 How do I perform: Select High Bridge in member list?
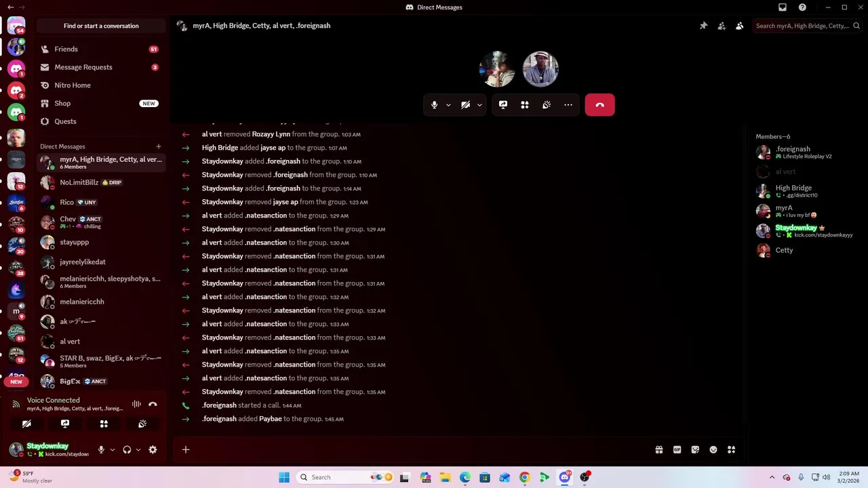[806, 191]
